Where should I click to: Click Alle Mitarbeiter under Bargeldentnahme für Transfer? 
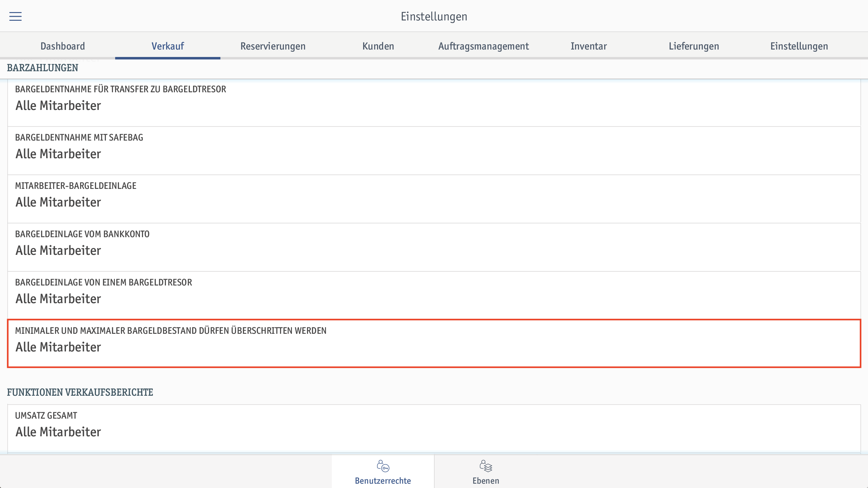58,106
